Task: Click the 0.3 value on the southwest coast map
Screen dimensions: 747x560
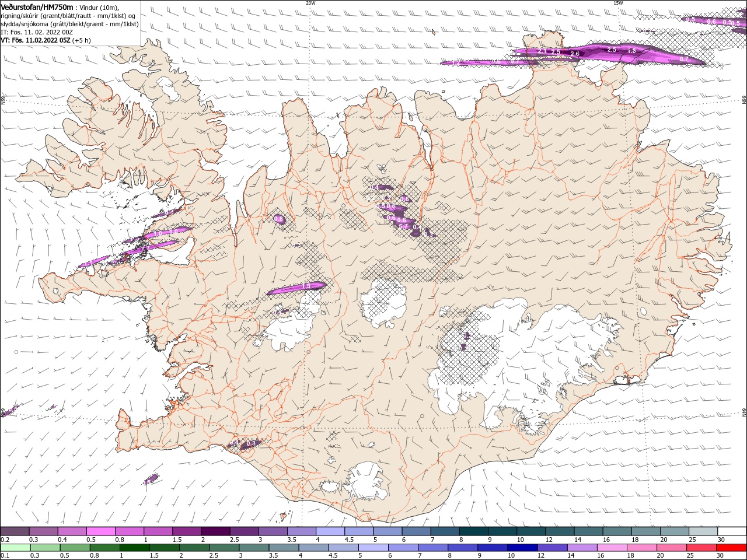Action: point(251,444)
